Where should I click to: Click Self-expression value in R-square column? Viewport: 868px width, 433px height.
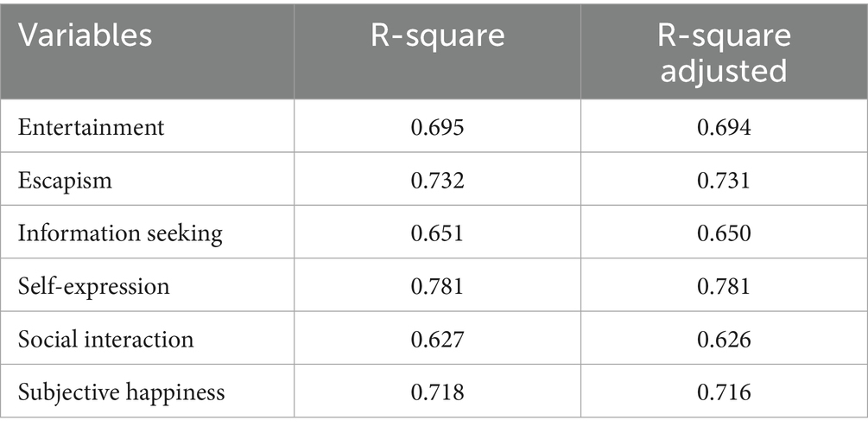pos(437,286)
